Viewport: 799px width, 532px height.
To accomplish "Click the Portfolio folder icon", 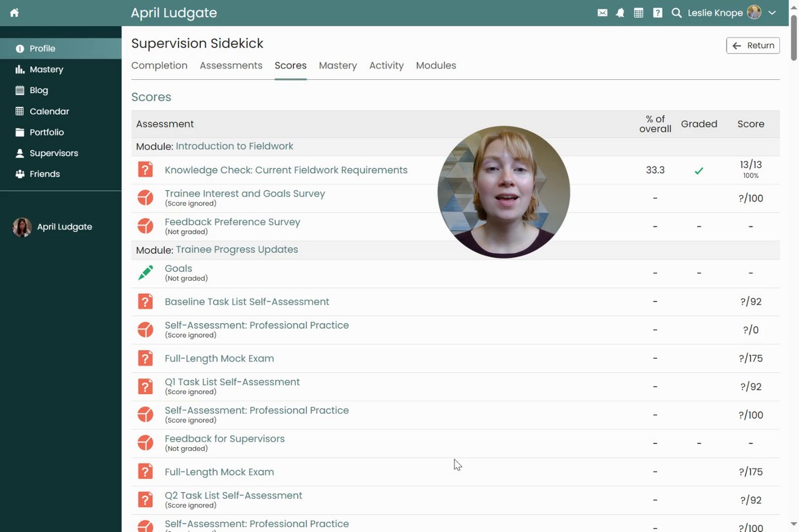I will click(20, 132).
